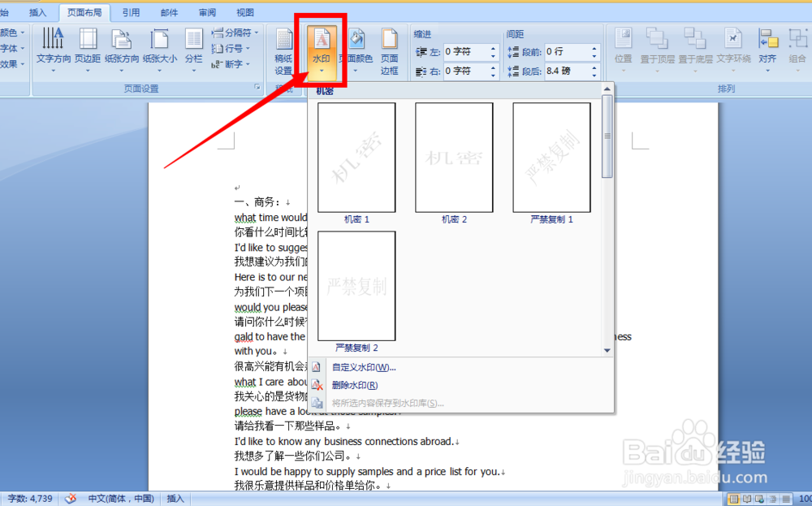Open the 纸张方向 orientation tool
Image resolution: width=812 pixels, height=506 pixels.
point(122,50)
